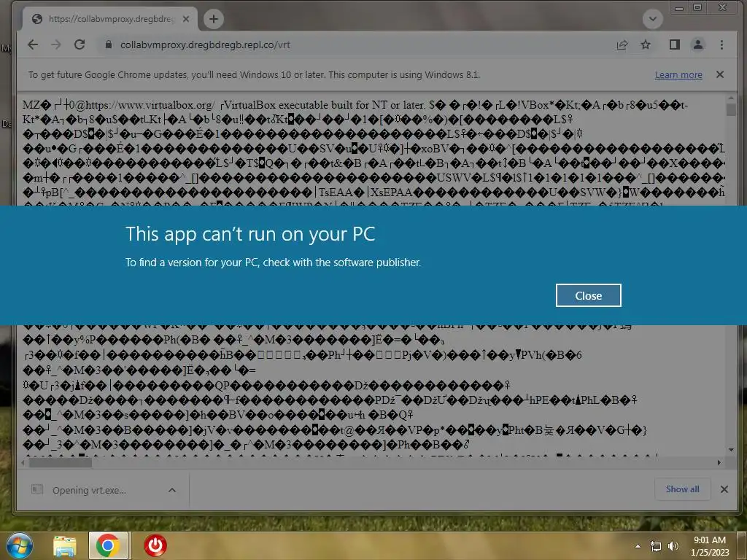Minimize the Chrome window
Viewport: 747px width, 560px height.
coord(679,7)
